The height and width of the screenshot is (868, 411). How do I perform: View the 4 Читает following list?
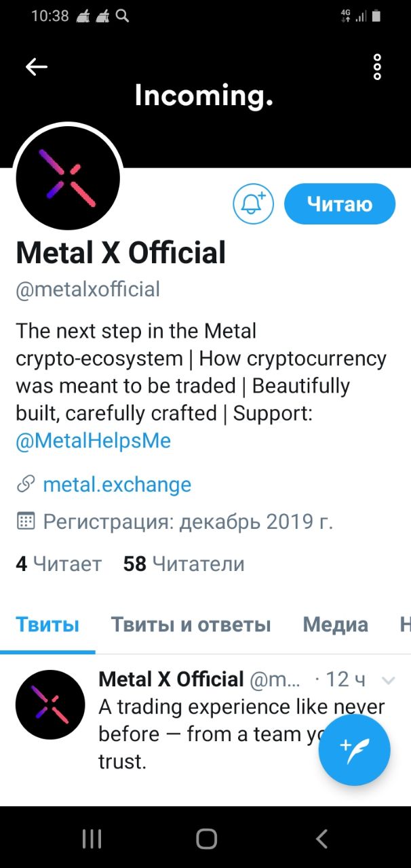(x=58, y=564)
